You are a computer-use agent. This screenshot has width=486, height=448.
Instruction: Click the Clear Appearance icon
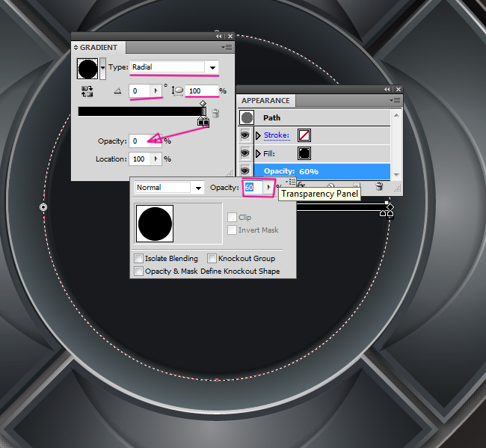pyautogui.click(x=330, y=185)
